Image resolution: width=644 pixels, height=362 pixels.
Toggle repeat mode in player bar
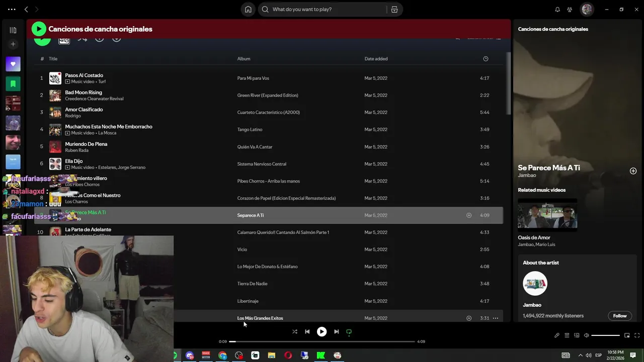[x=349, y=332]
